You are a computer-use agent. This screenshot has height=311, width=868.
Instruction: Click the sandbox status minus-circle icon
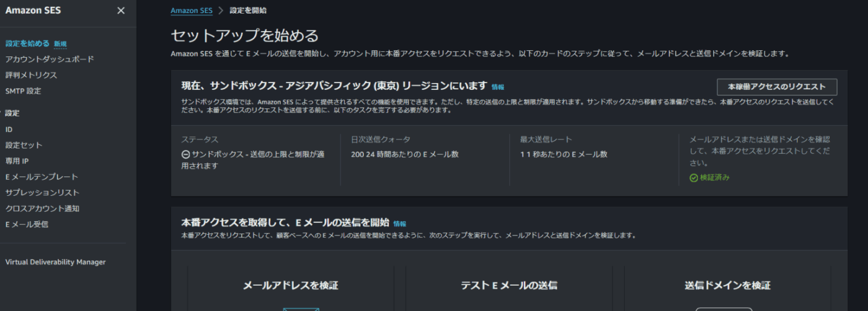coord(185,154)
